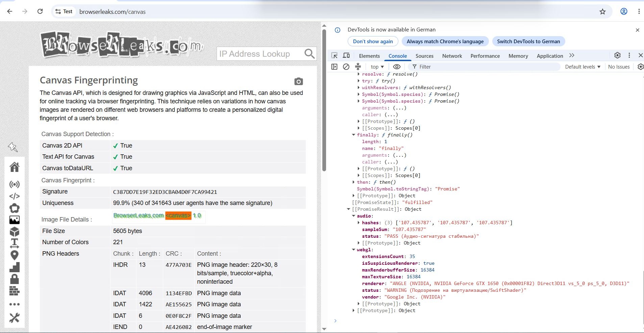Open the SSL padlock icon in sidebar

(15, 279)
